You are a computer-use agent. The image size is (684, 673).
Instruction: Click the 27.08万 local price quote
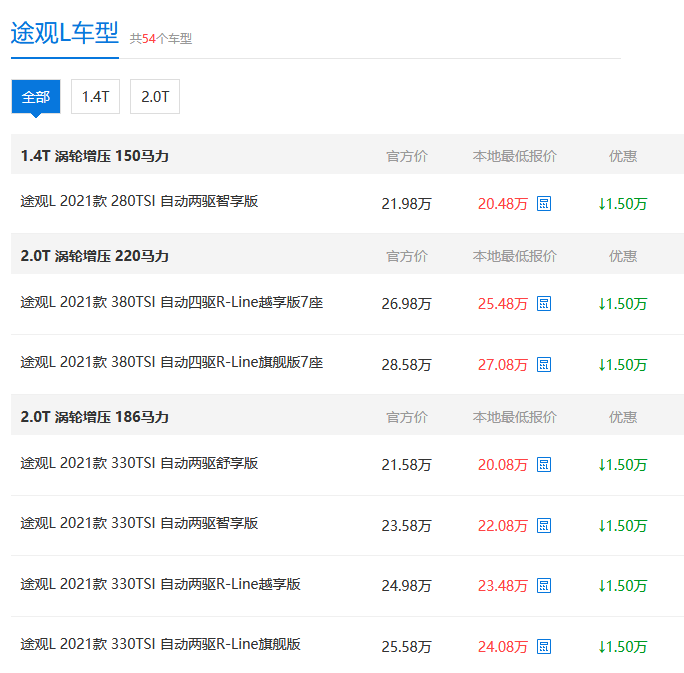(x=502, y=365)
